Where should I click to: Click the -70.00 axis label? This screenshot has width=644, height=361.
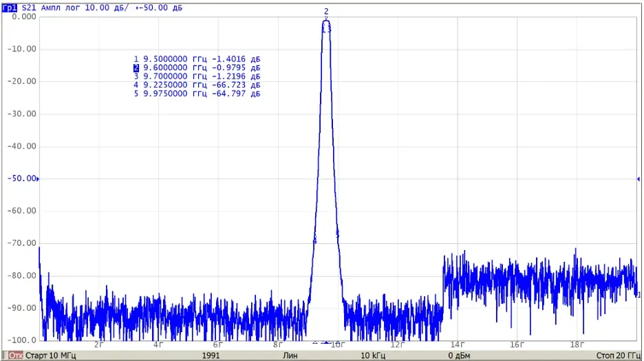[x=22, y=243]
